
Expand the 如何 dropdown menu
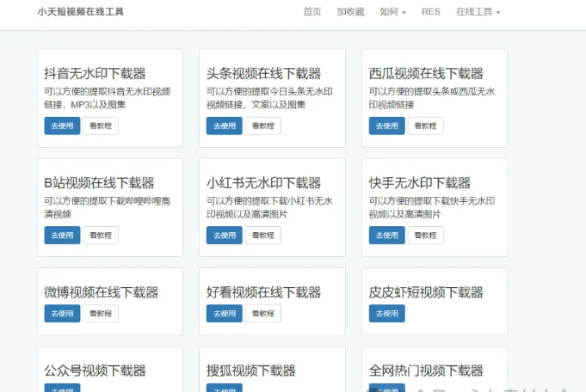point(392,12)
